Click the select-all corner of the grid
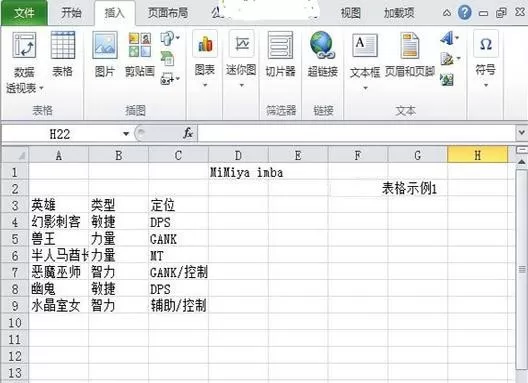 (x=15, y=155)
